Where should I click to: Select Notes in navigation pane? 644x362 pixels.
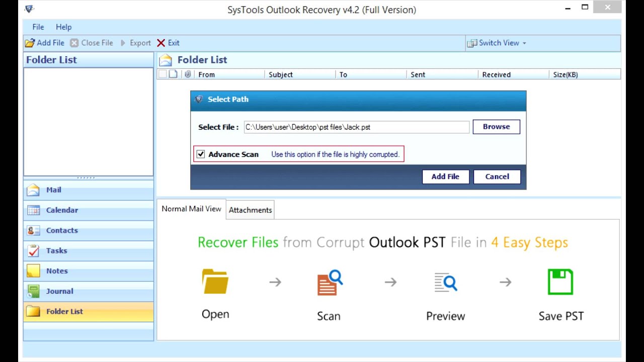point(89,271)
